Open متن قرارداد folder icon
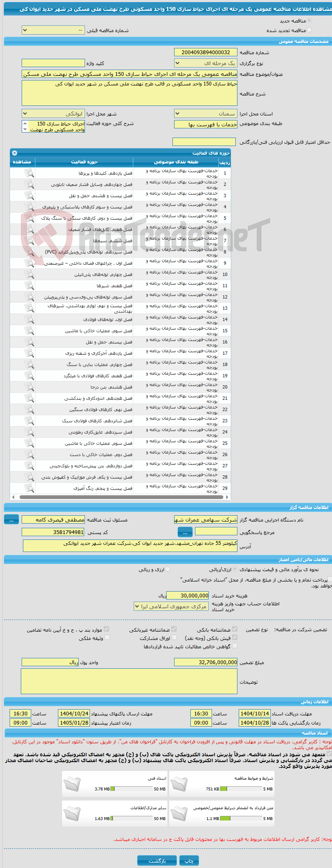This screenshot has height=868, width=332. [179, 814]
